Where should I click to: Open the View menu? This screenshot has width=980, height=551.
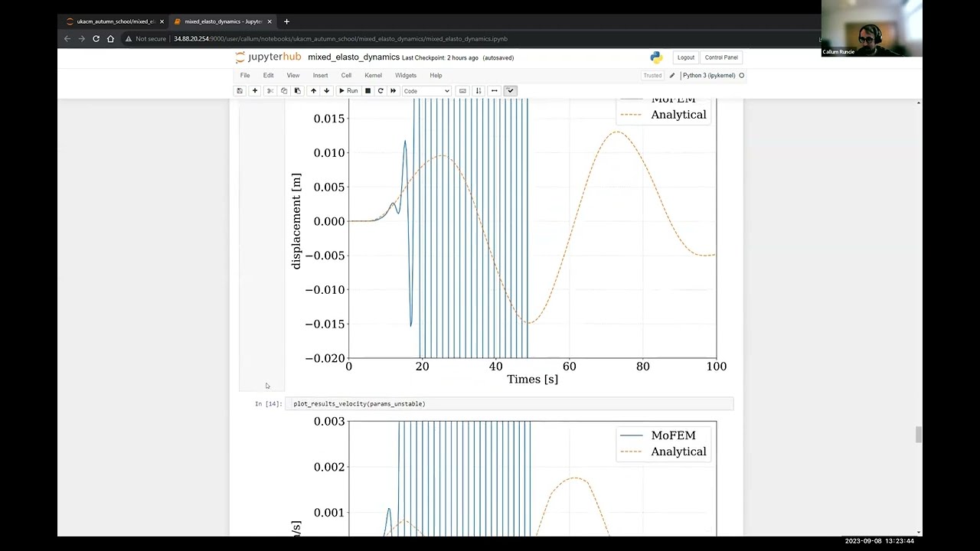click(293, 75)
